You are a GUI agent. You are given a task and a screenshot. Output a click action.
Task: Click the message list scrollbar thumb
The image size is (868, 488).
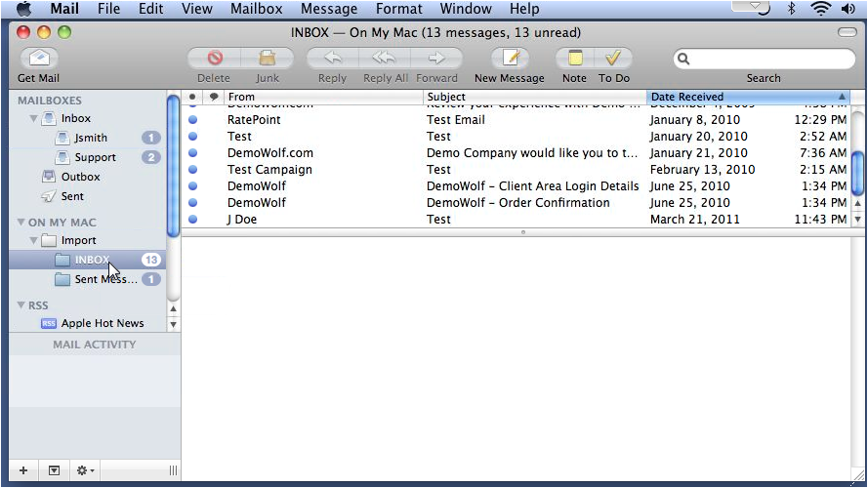(x=857, y=173)
